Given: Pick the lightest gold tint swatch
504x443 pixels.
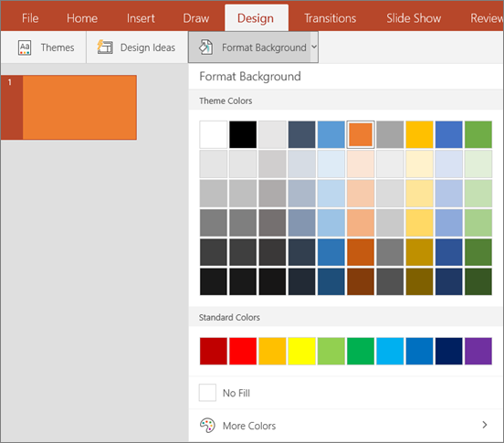Looking at the screenshot, I should click(x=419, y=163).
